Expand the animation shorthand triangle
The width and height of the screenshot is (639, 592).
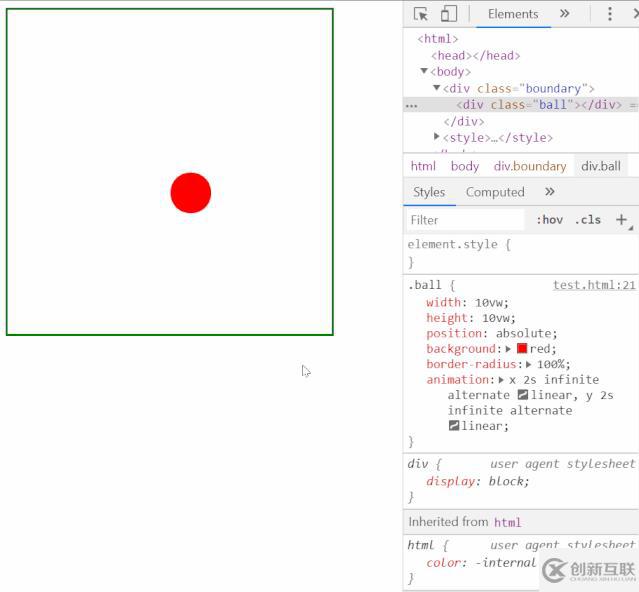click(501, 380)
